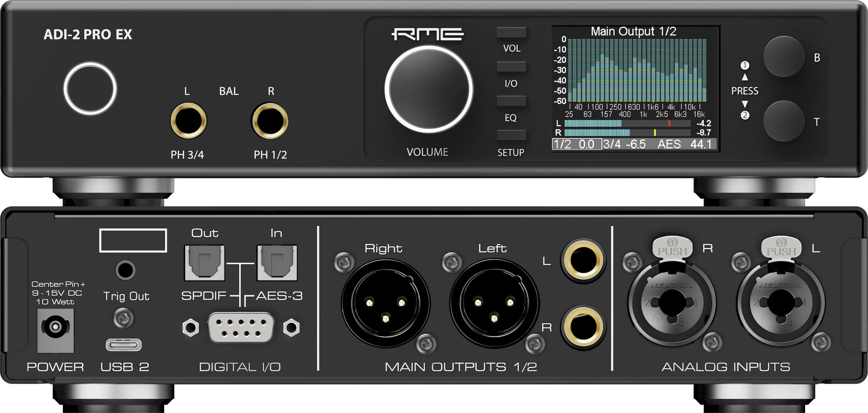Click the circled 2 marker next to the T knob
This screenshot has width=868, height=413.
coord(745,116)
